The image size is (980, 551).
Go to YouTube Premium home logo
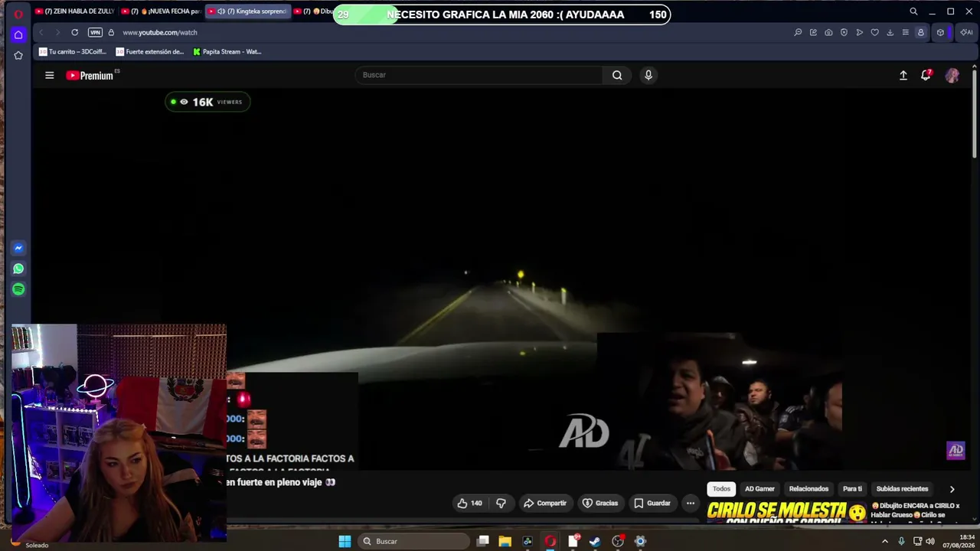(90, 75)
